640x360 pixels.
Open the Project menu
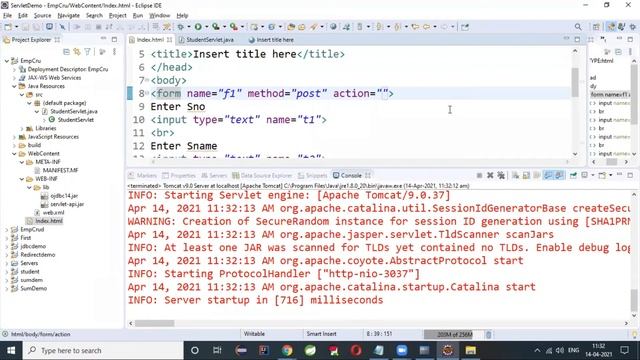point(118,16)
